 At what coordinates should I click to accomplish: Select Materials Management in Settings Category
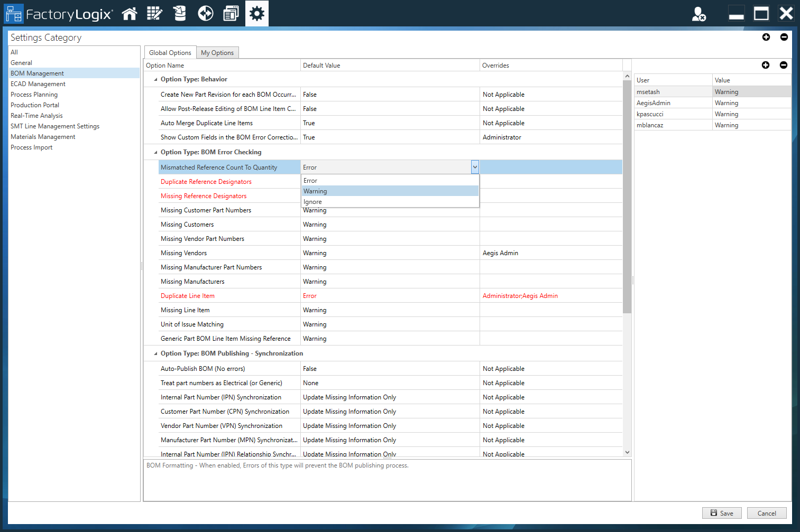[43, 136]
